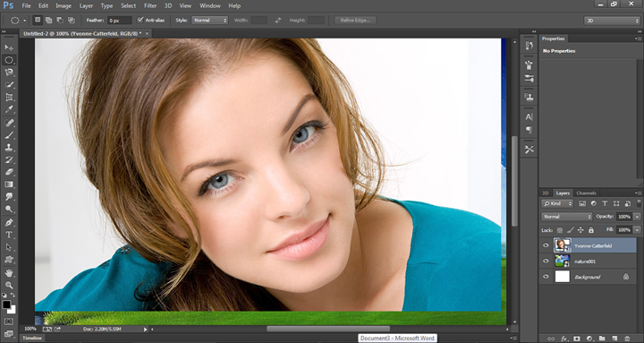Delete the selected layer with trash icon
Image resolution: width=644 pixels, height=343 pixels.
pyautogui.click(x=627, y=339)
